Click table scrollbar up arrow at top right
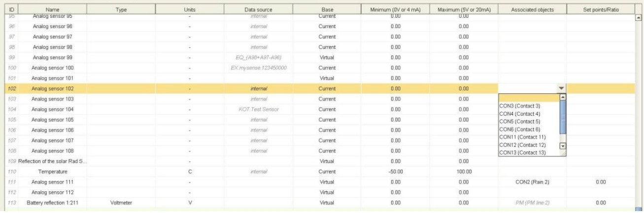The image size is (644, 216). pyautogui.click(x=639, y=18)
